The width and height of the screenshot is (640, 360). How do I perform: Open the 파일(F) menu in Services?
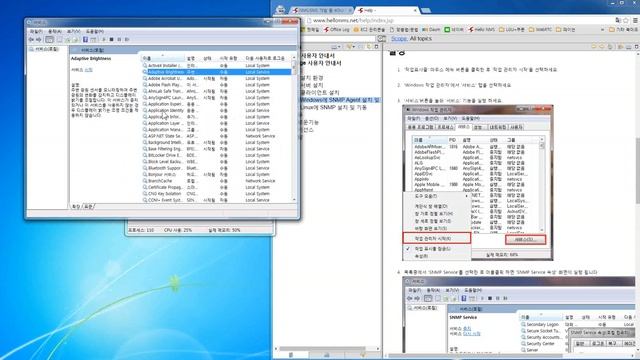point(36,31)
